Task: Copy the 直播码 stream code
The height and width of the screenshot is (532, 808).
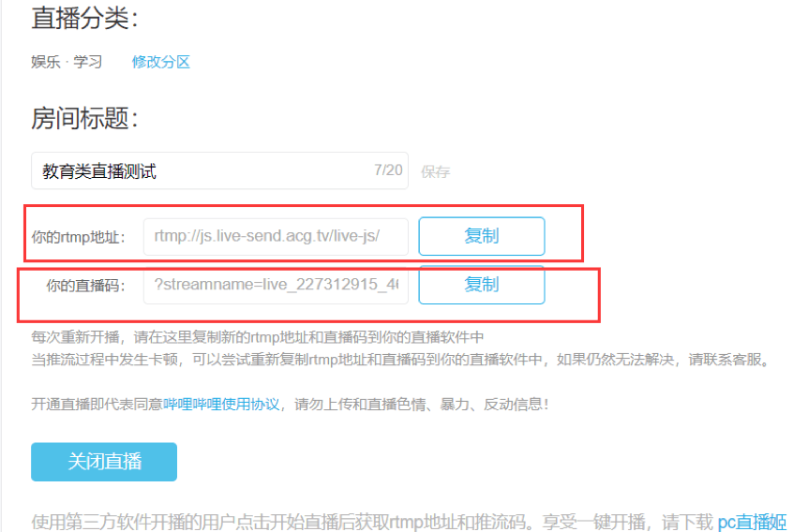Action: [x=481, y=285]
